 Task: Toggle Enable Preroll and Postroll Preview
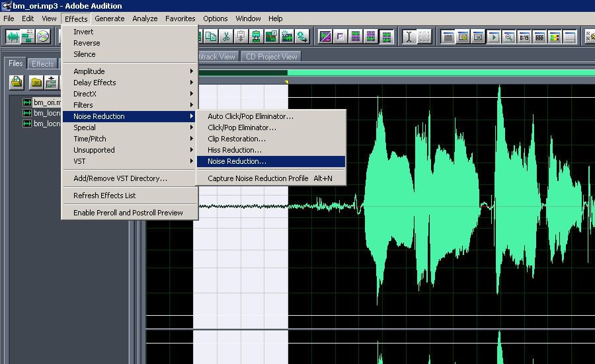[x=129, y=213]
